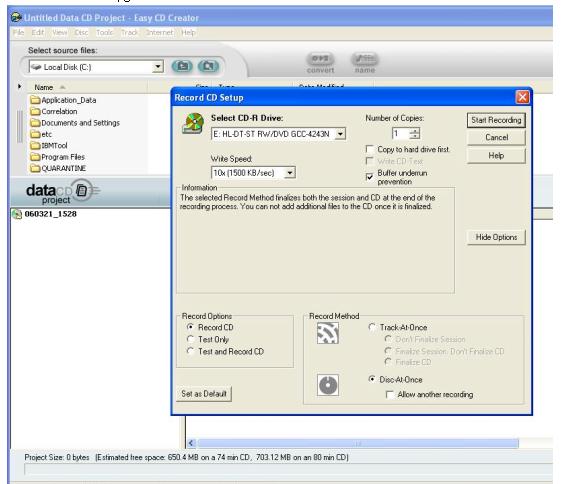Open the View menu
The height and width of the screenshot is (484, 572).
tap(59, 32)
